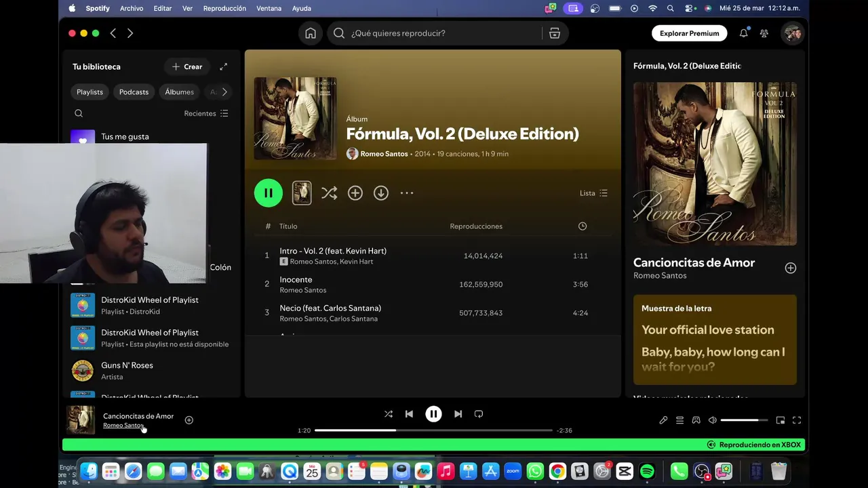
Task: Filter library by Álbumes
Action: click(179, 92)
